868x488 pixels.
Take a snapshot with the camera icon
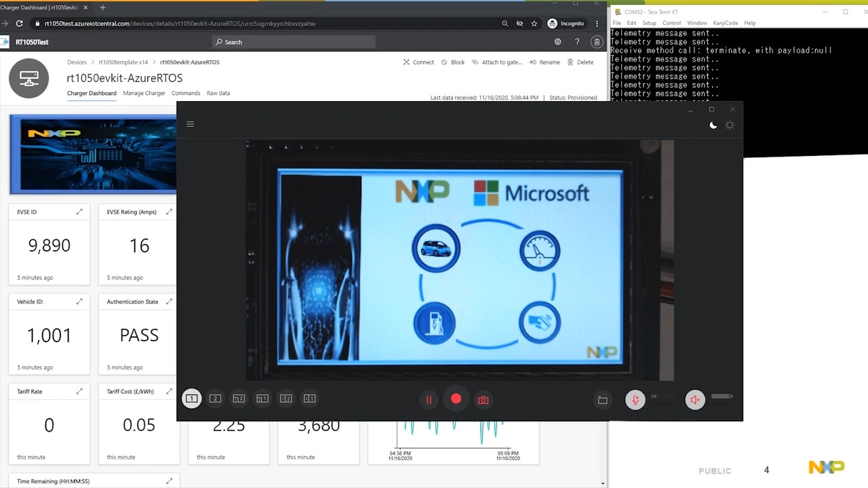[484, 400]
